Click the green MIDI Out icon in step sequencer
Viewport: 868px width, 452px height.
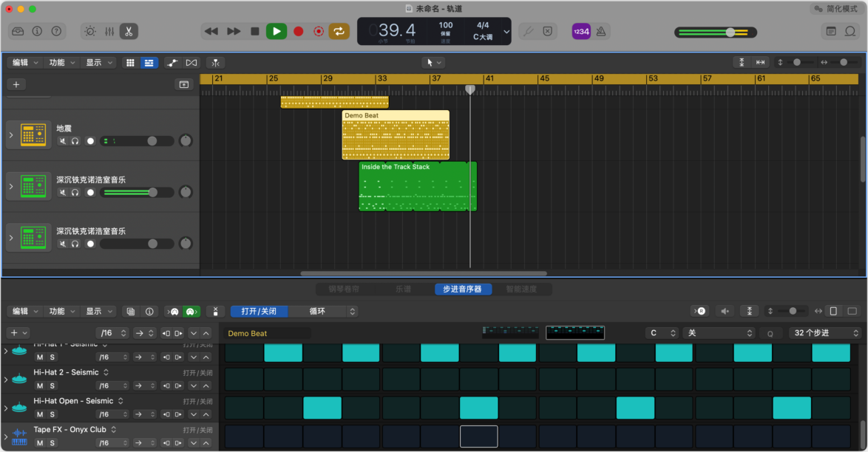coord(191,312)
